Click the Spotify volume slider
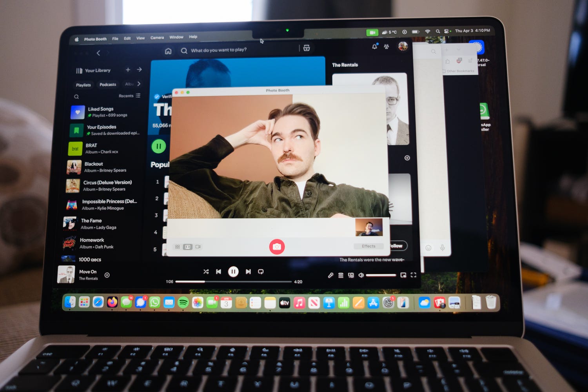Screen dimensions: 588x392 [x=381, y=275]
